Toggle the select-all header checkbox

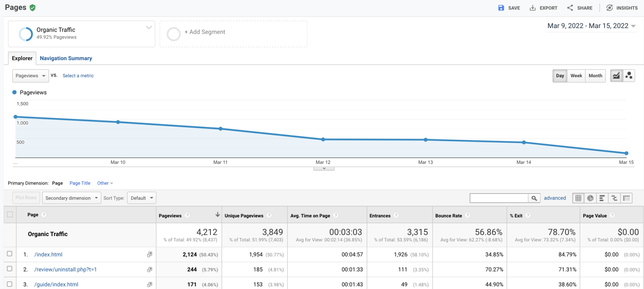coord(10,215)
